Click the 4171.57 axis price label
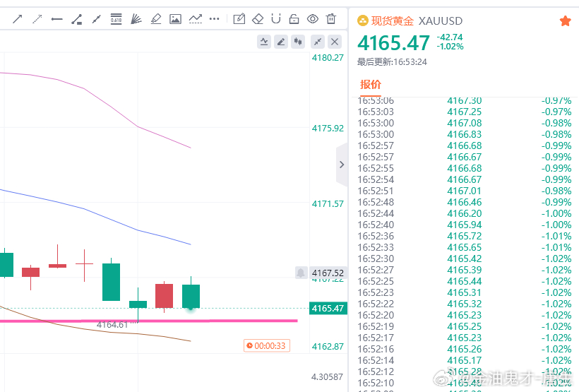The height and width of the screenshot is (392, 579). 328,203
